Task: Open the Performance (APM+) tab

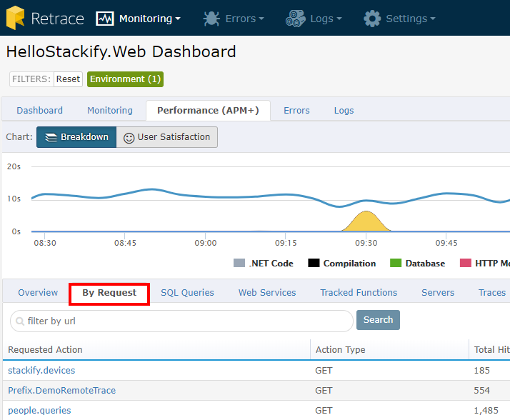Action: (208, 111)
